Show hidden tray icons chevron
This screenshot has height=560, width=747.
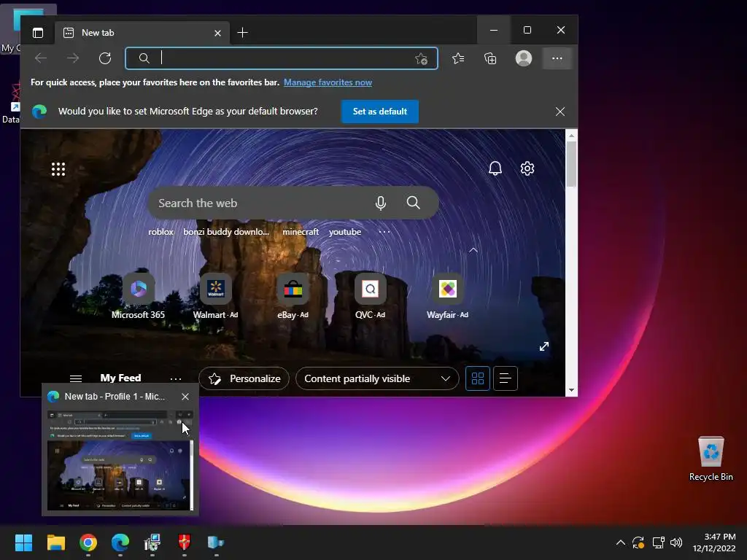click(x=620, y=542)
